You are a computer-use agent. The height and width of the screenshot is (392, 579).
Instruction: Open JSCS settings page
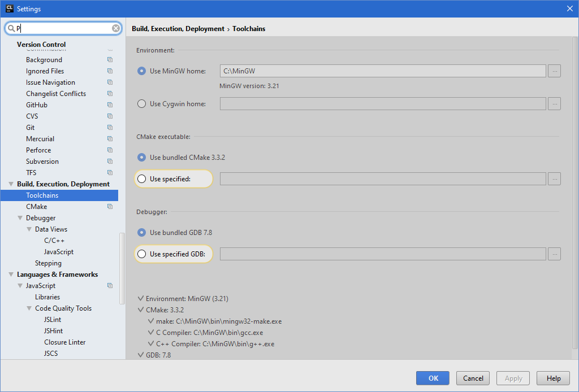[51, 353]
